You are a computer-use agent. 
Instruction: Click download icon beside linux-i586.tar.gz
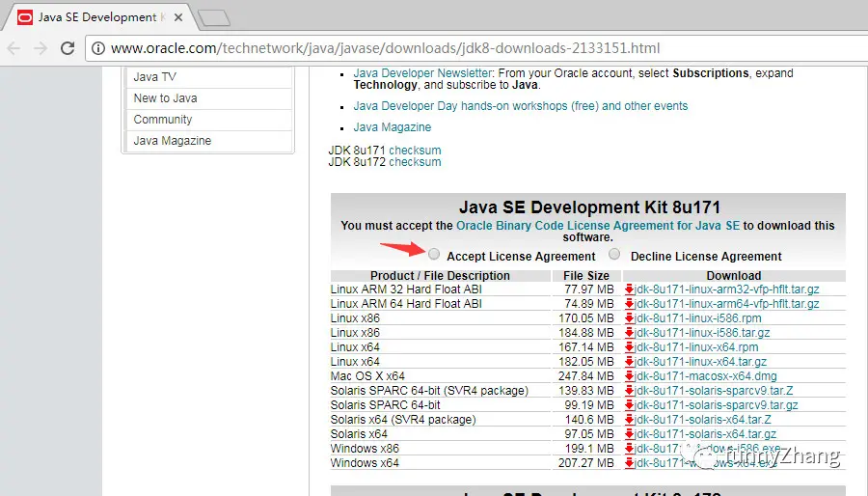[x=629, y=333]
